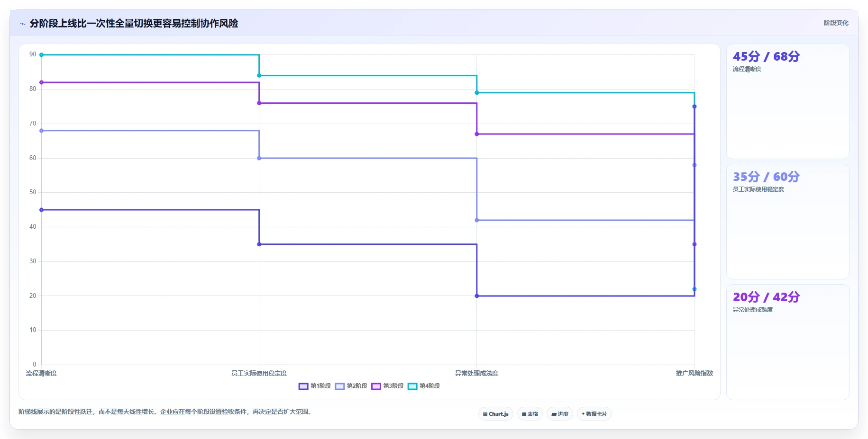868x439 pixels.
Task: Click the chart title text
Action: tap(134, 23)
